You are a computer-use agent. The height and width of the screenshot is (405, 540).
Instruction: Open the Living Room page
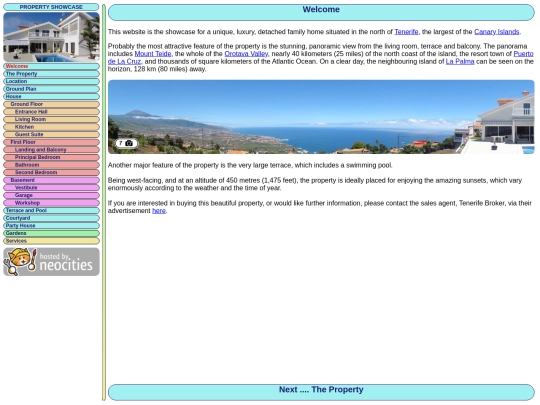coord(51,119)
